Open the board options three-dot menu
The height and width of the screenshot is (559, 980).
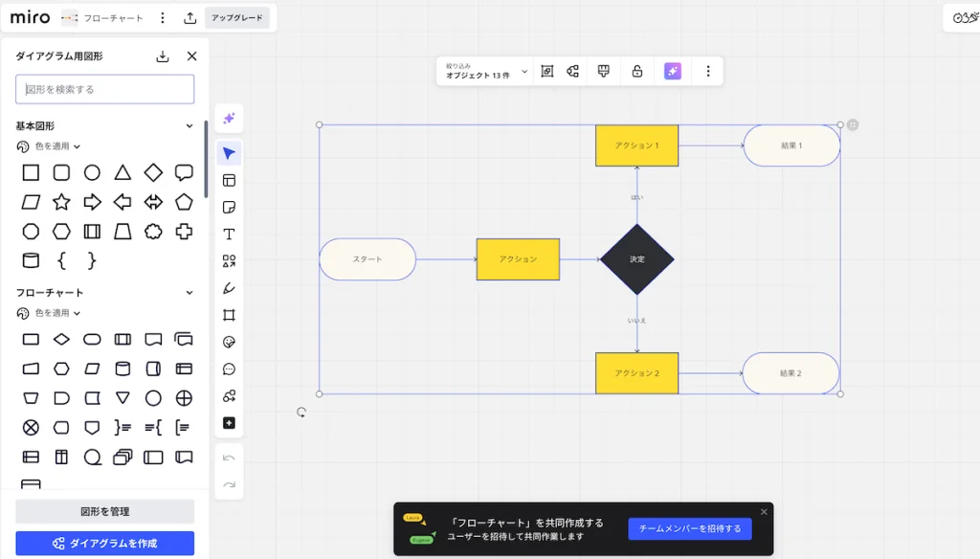163,18
